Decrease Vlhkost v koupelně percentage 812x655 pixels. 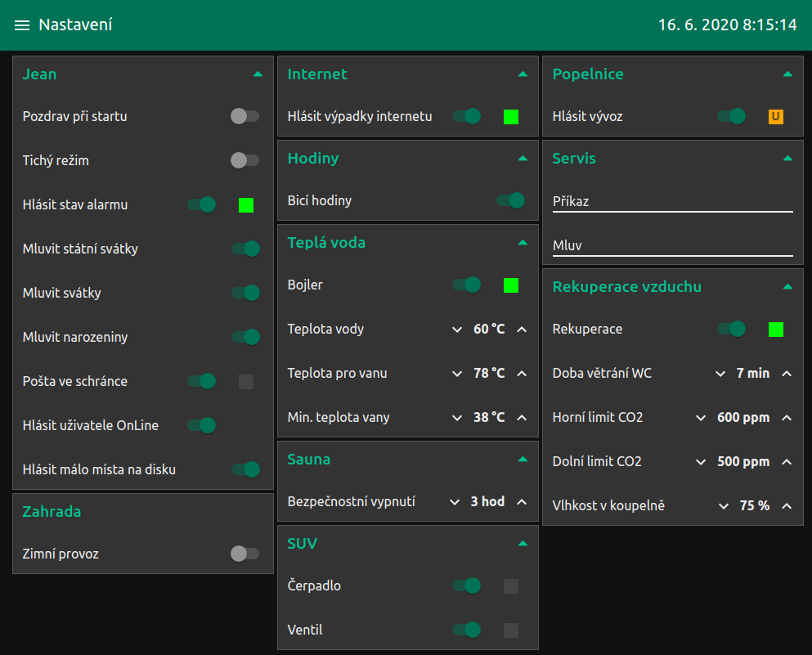click(724, 506)
